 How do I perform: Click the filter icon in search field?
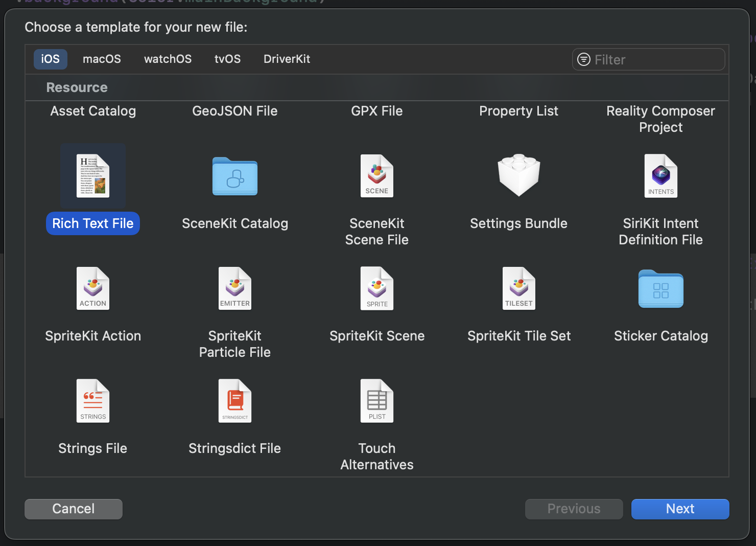click(584, 59)
